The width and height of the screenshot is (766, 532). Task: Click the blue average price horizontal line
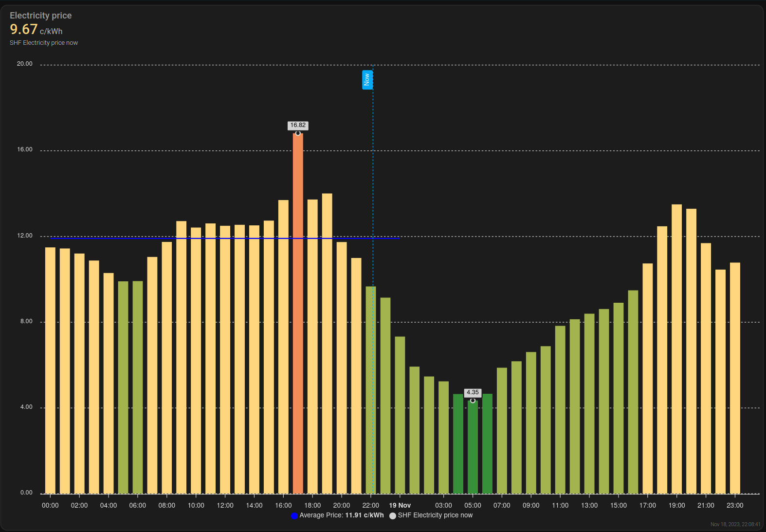(146, 238)
